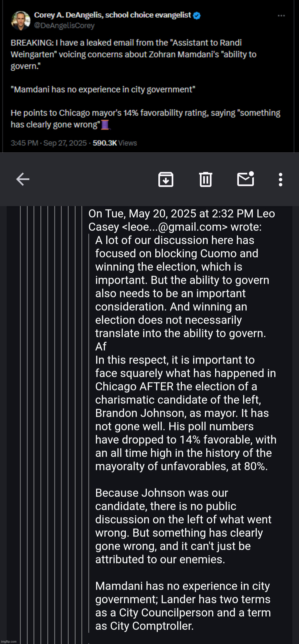This screenshot has height=644, width=299.
Task: Click the email paragraph mentioning Lander's two terms
Action: (x=183, y=606)
